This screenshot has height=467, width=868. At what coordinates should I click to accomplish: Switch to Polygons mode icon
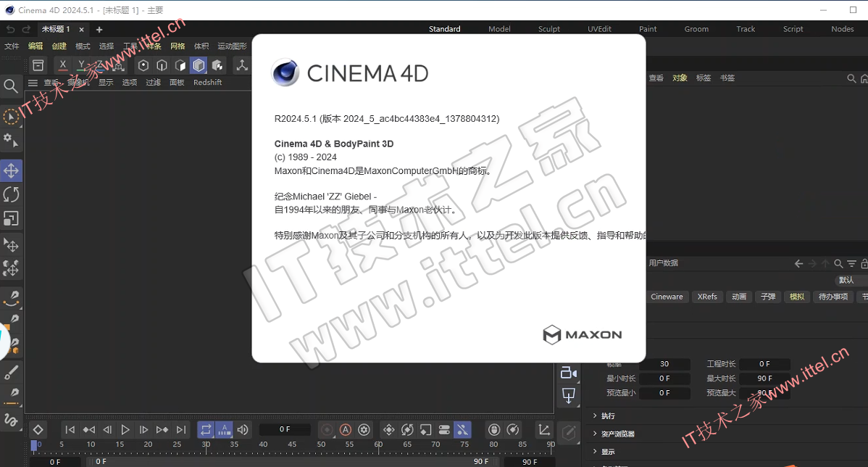180,65
